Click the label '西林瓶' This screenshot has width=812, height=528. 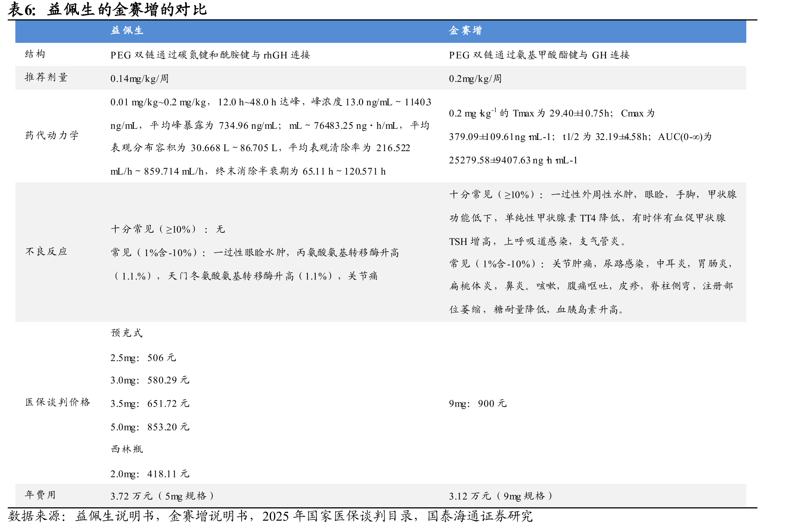127,449
